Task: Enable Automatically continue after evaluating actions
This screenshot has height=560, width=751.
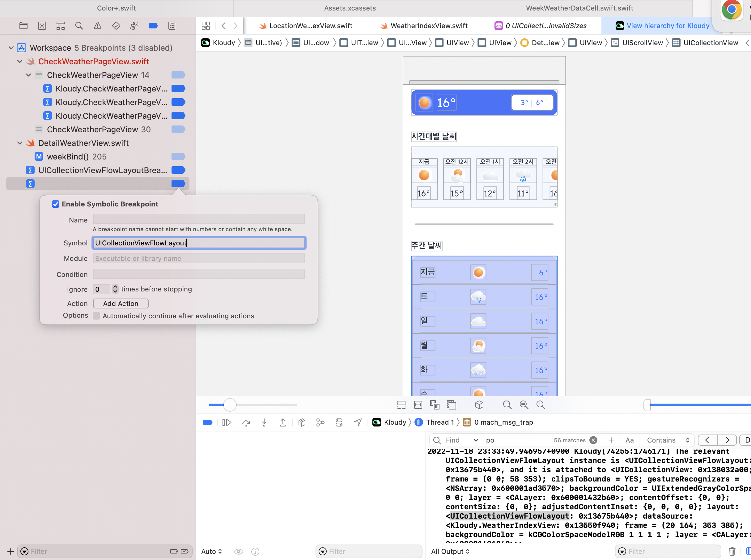Action: point(97,316)
